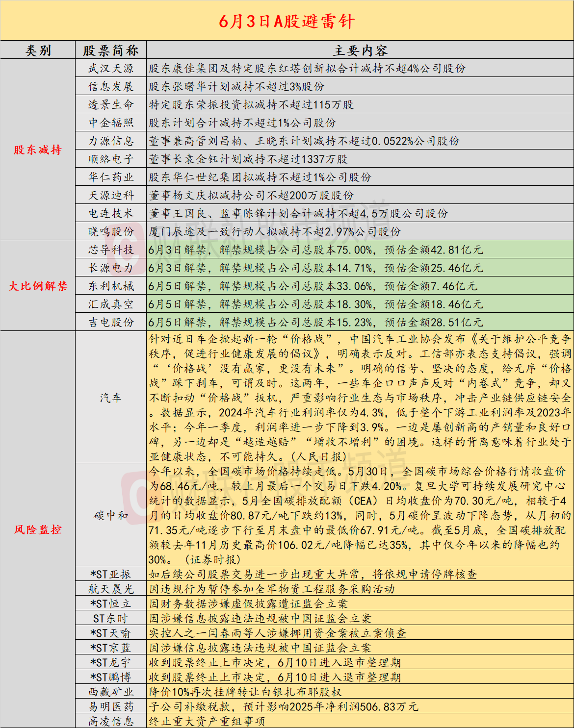The width and height of the screenshot is (574, 728).
Task: Select the stock name 武汉天源
Action: coord(111,69)
